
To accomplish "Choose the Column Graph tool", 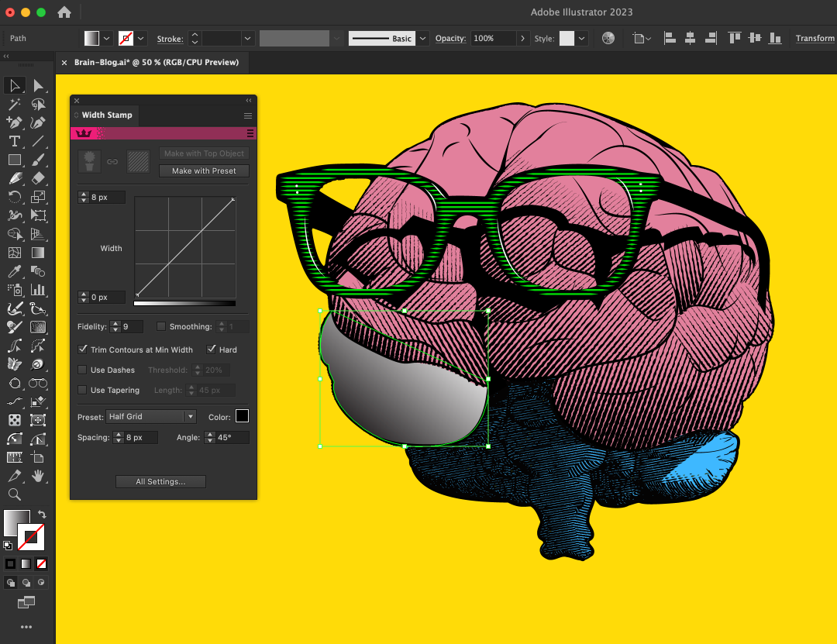I will point(38,290).
